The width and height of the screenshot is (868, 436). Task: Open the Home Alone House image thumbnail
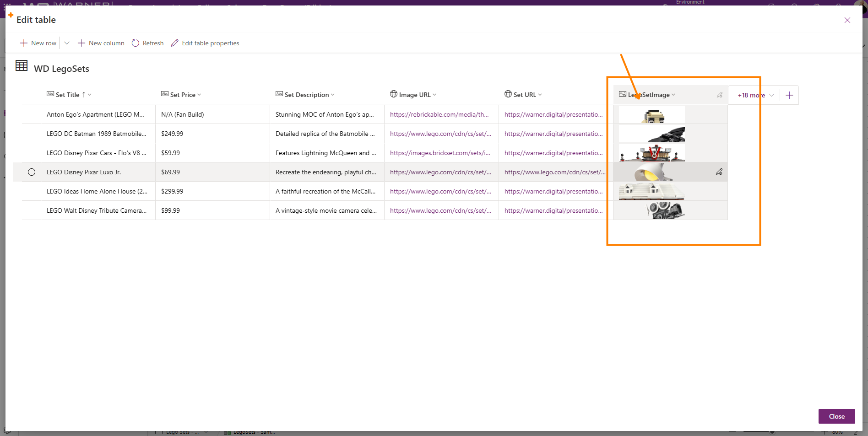[x=652, y=191]
